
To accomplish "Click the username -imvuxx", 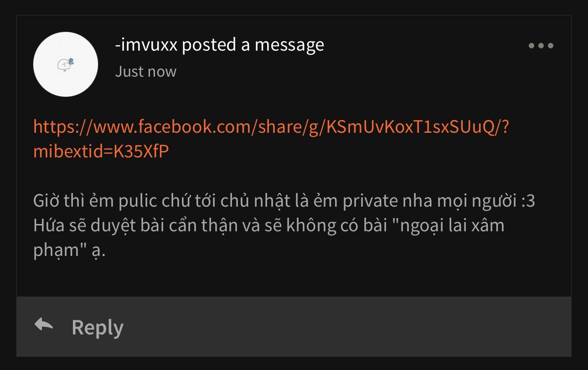I will [146, 45].
